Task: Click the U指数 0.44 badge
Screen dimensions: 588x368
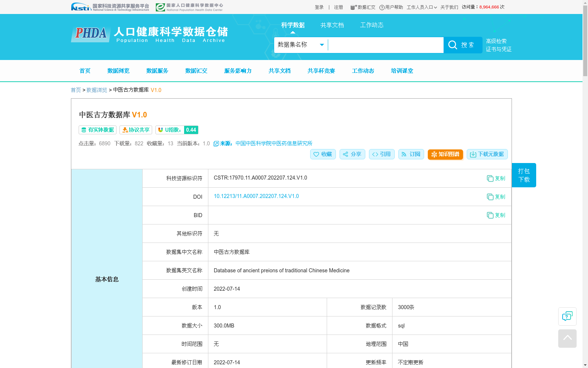Action: (x=177, y=130)
